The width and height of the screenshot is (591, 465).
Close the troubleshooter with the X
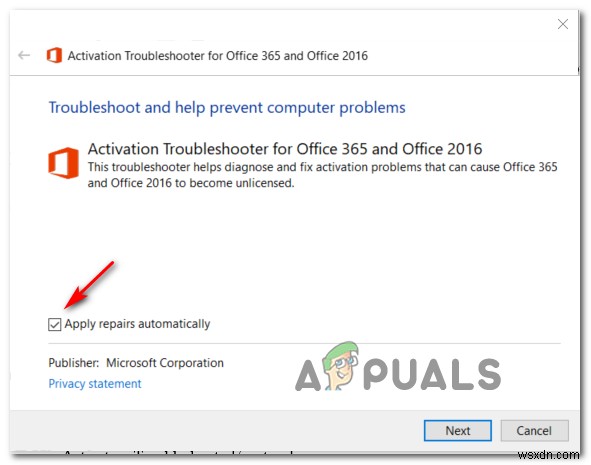(563, 24)
